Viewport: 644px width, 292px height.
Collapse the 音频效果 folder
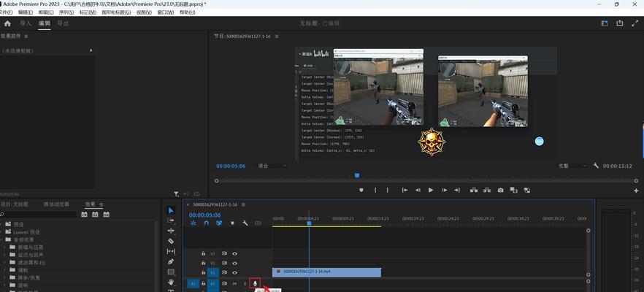tap(1, 239)
